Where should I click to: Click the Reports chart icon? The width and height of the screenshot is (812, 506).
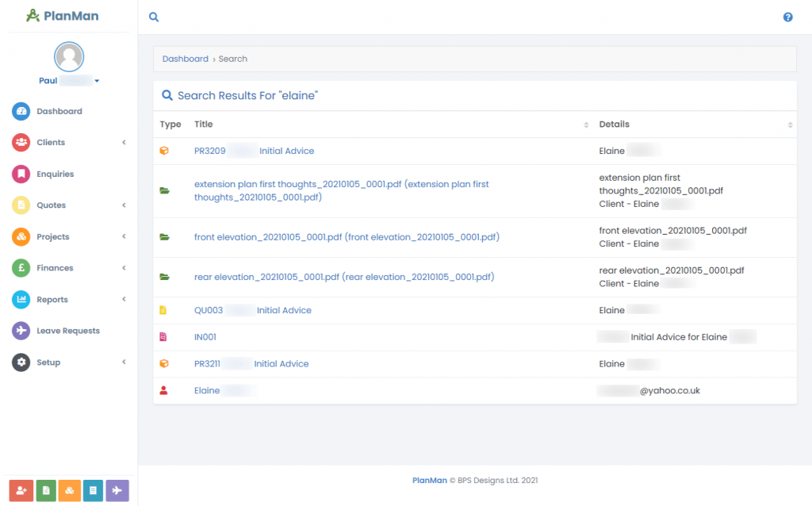[x=21, y=299]
